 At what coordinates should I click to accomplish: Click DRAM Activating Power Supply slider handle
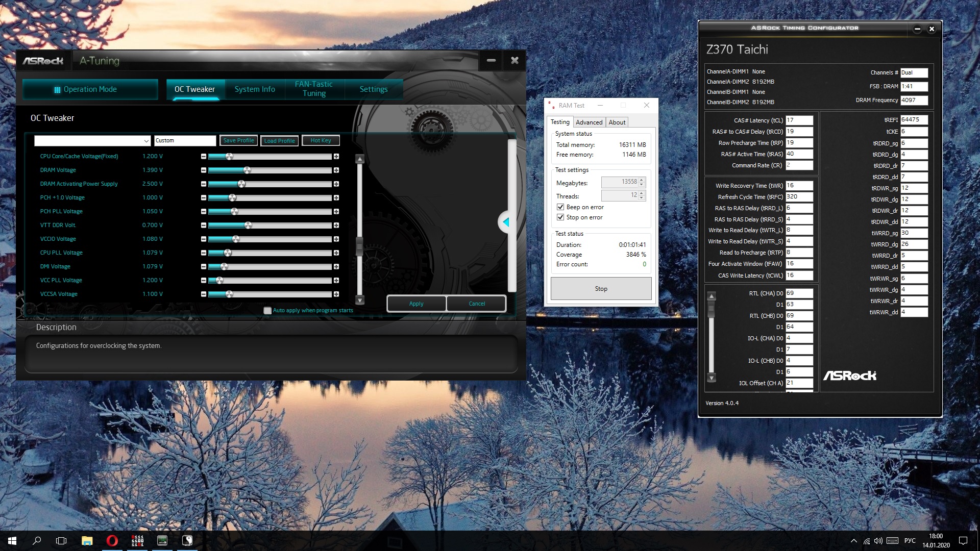tap(241, 184)
